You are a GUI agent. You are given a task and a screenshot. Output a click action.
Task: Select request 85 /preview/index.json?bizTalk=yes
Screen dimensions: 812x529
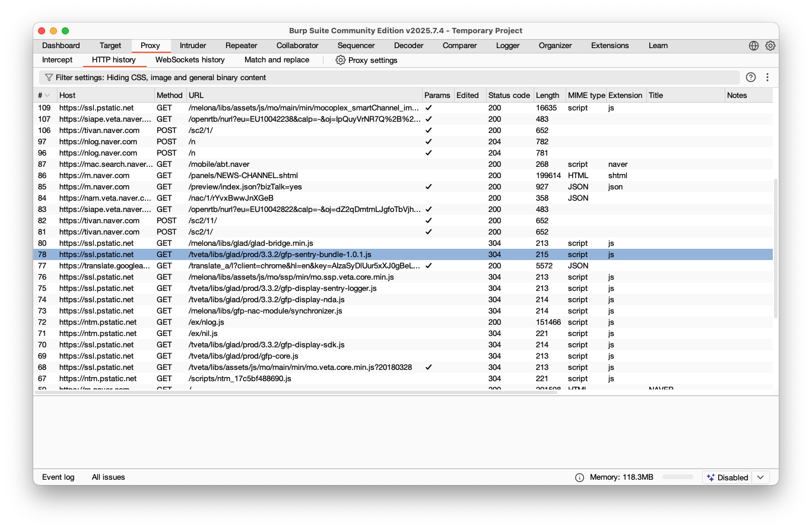pos(403,187)
